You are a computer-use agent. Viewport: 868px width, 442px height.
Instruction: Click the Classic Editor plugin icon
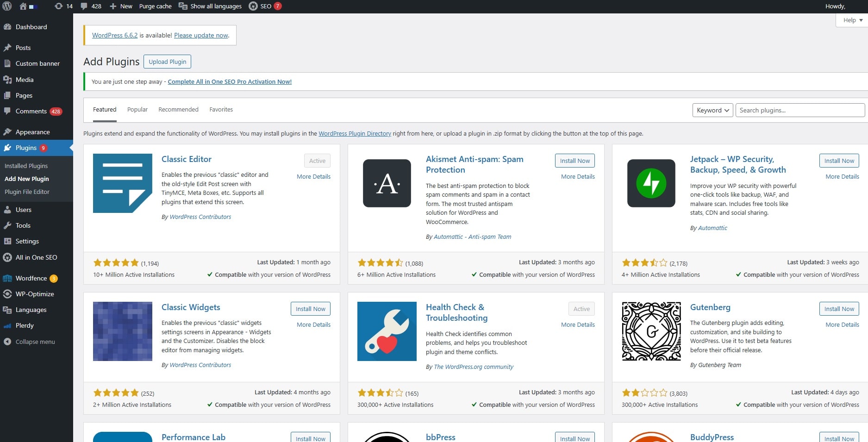click(123, 183)
